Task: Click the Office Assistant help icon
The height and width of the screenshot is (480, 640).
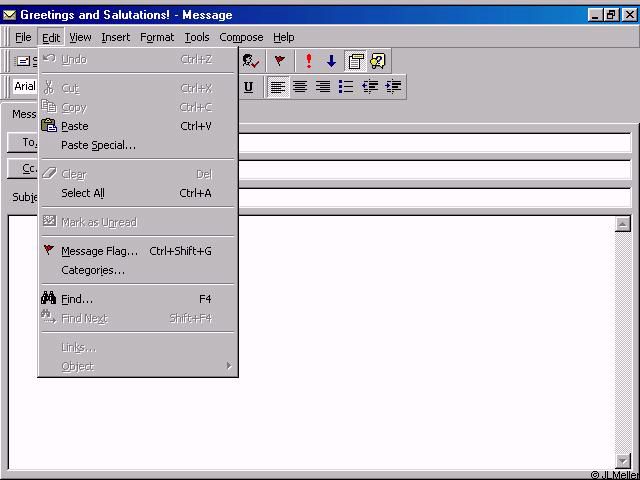Action: (x=378, y=61)
